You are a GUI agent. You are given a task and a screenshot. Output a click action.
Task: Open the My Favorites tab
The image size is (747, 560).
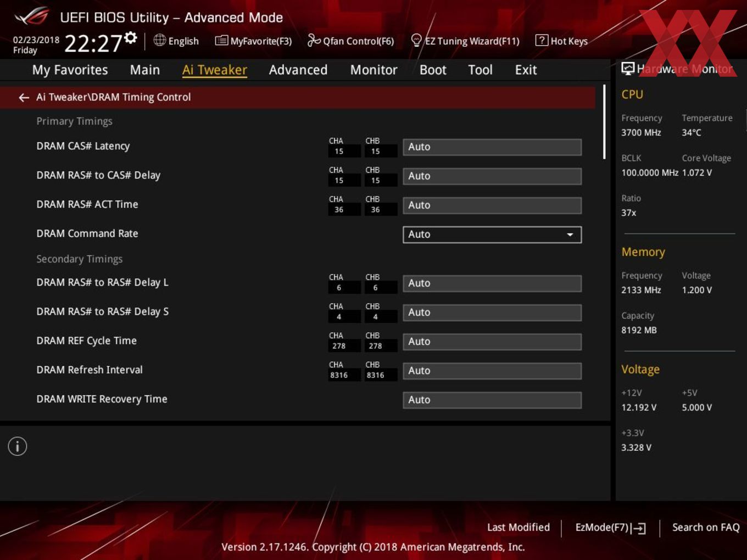[70, 70]
